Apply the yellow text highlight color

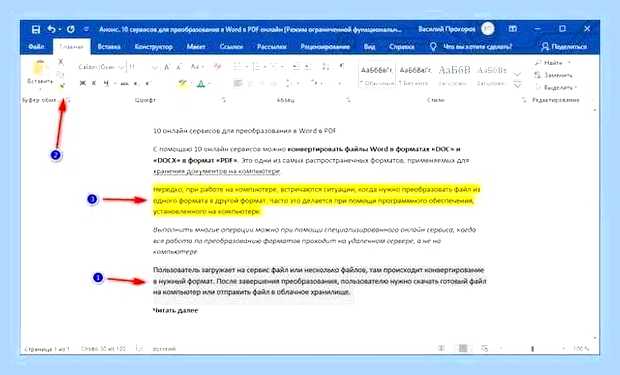point(182,83)
